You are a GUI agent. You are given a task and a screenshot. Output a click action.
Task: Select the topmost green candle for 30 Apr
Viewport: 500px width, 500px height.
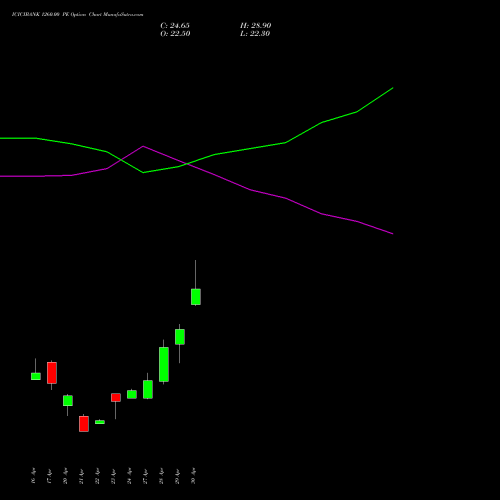pos(196,297)
